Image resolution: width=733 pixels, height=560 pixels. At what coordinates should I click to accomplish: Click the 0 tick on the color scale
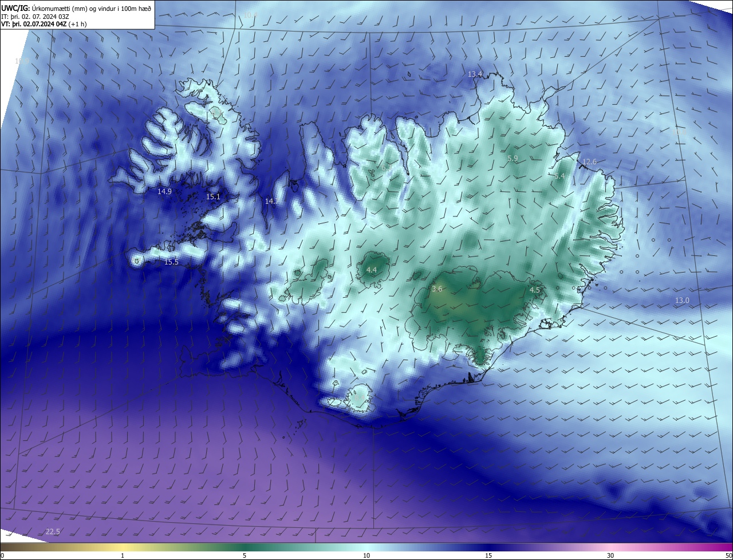(2, 555)
